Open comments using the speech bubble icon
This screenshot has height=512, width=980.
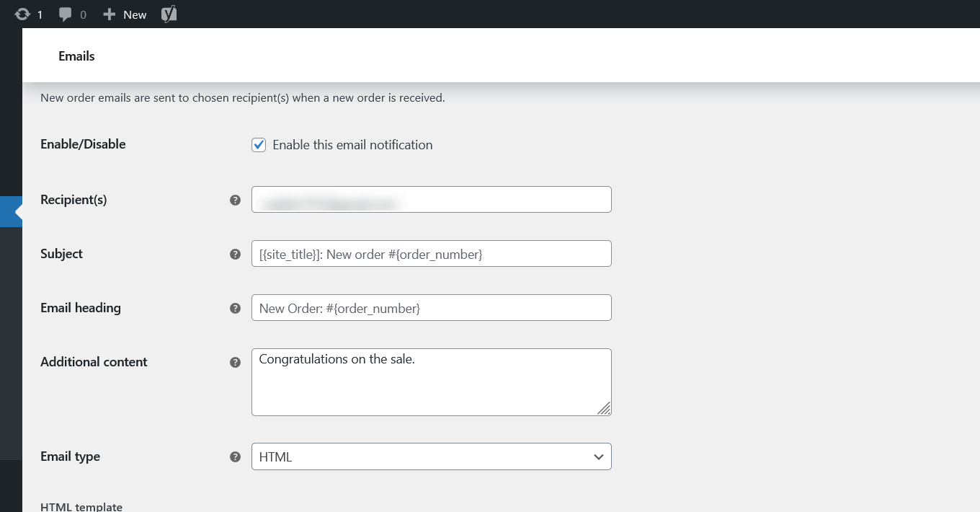point(66,14)
